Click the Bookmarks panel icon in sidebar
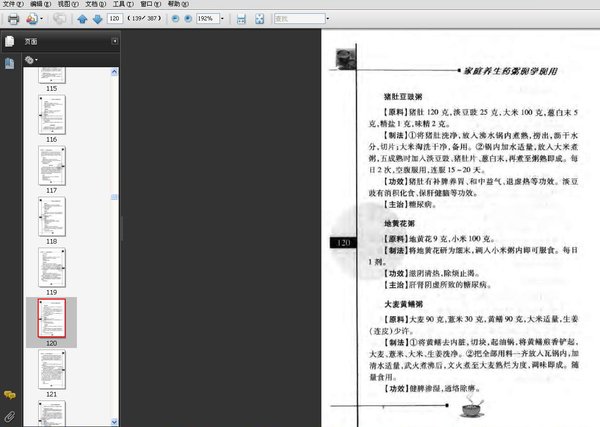 point(10,63)
